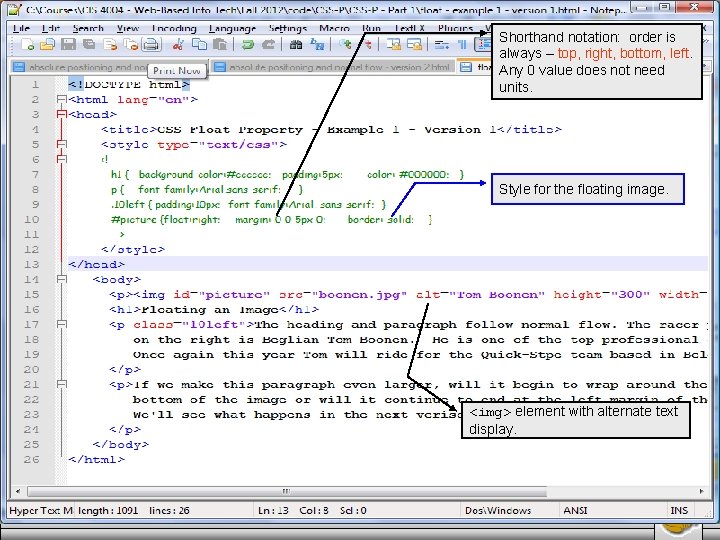Image resolution: width=720 pixels, height=540 pixels.
Task: Click the New file toolbar icon
Action: 26,45
